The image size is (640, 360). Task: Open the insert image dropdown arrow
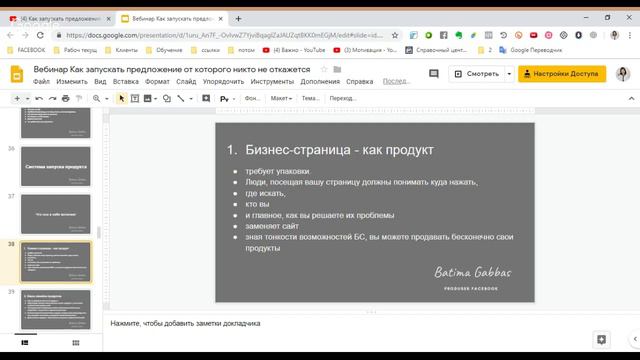pyautogui.click(x=156, y=99)
